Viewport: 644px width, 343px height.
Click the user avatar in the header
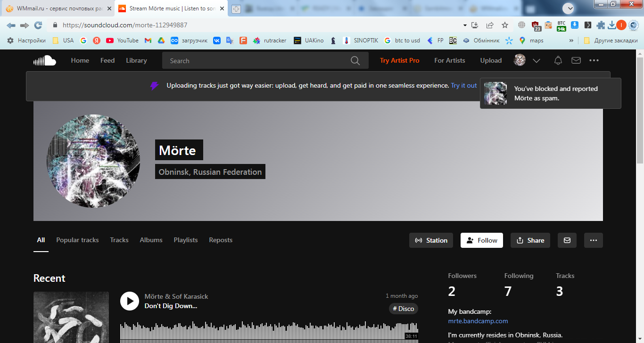(x=520, y=60)
